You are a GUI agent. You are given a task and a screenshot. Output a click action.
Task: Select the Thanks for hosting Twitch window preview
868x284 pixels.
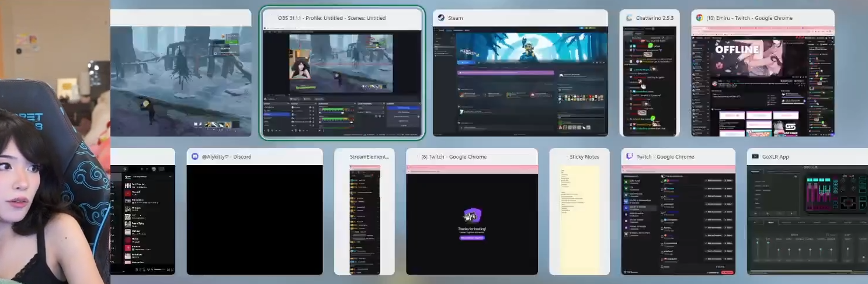pyautogui.click(x=472, y=212)
